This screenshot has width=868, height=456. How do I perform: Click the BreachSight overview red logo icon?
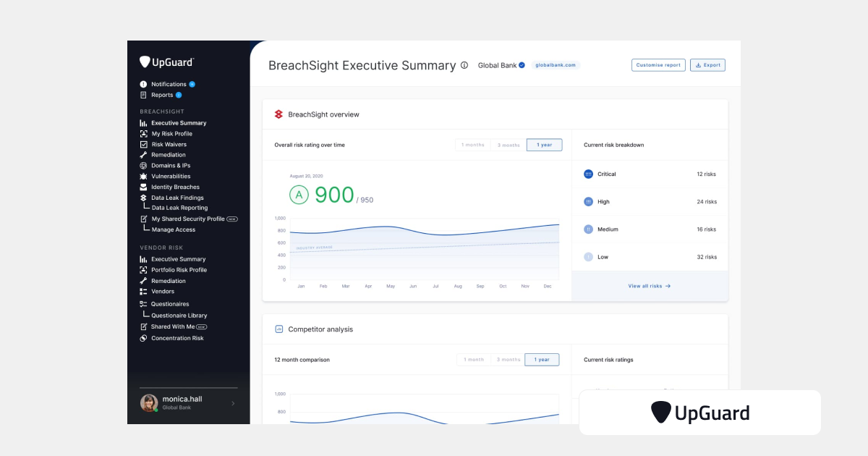click(278, 114)
